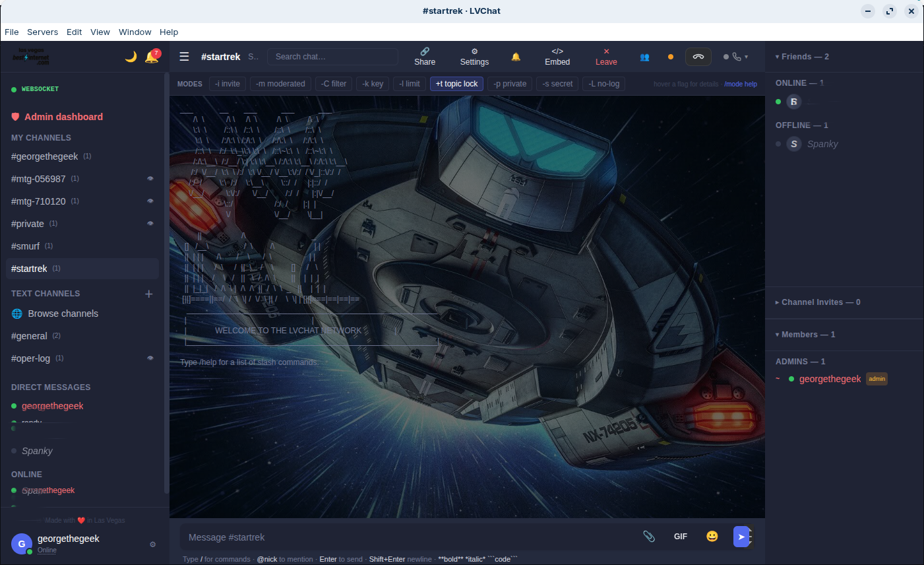
Task: Toggle eye icon for #mtg-056987
Action: 150,179
